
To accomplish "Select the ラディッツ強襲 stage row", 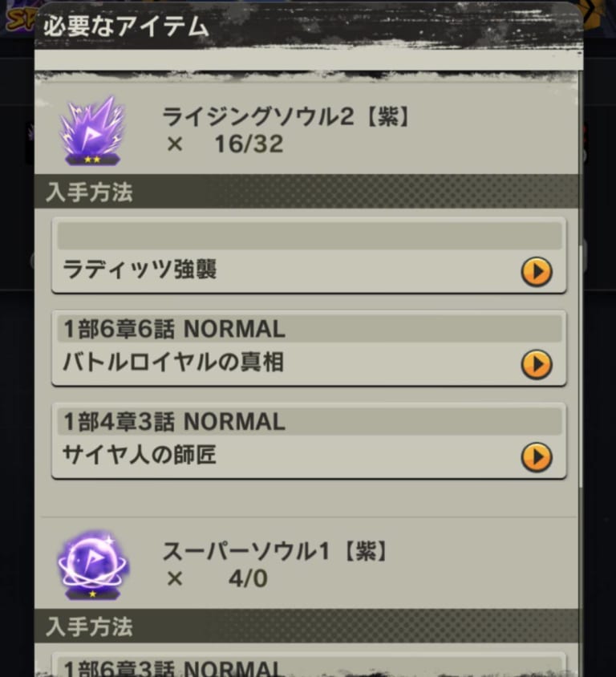I will (309, 256).
